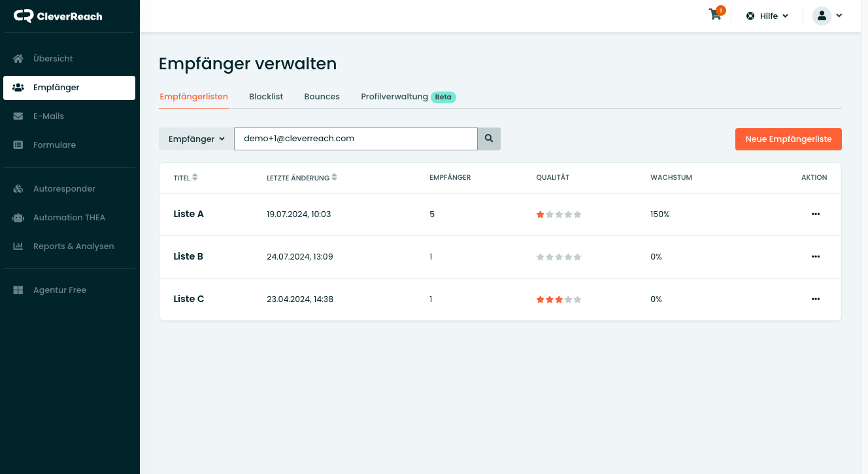Click the Reports & Analysen chart icon
This screenshot has width=868, height=474.
(x=18, y=246)
